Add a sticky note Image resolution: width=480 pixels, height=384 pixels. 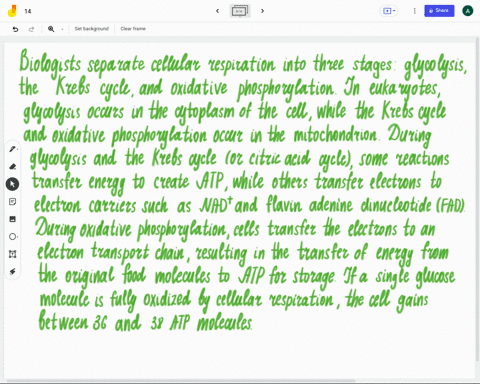pyautogui.click(x=12, y=202)
